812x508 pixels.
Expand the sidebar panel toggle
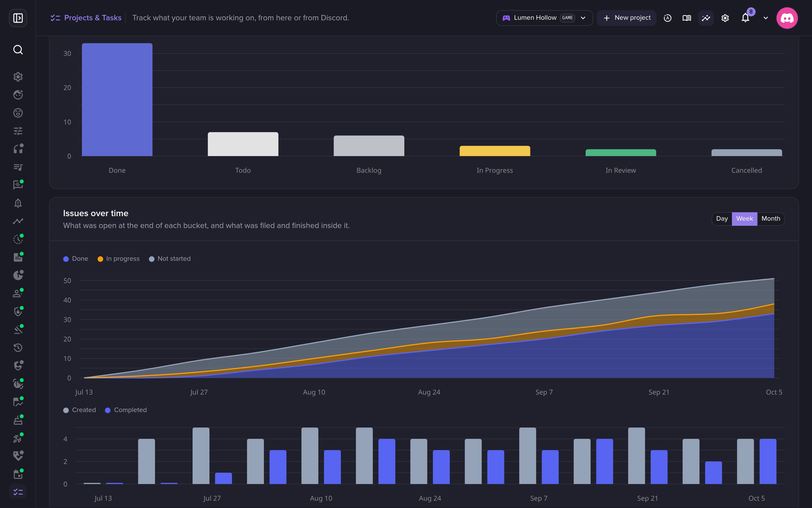pyautogui.click(x=18, y=18)
